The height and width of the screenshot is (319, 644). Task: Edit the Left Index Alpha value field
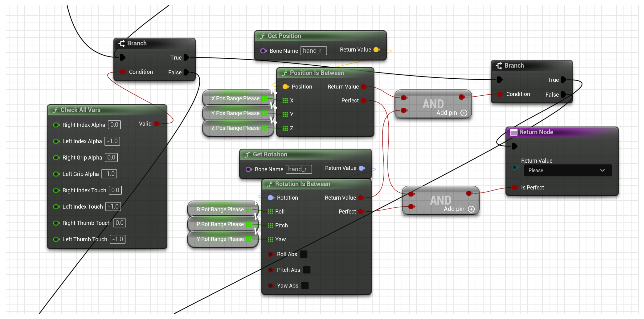point(112,141)
